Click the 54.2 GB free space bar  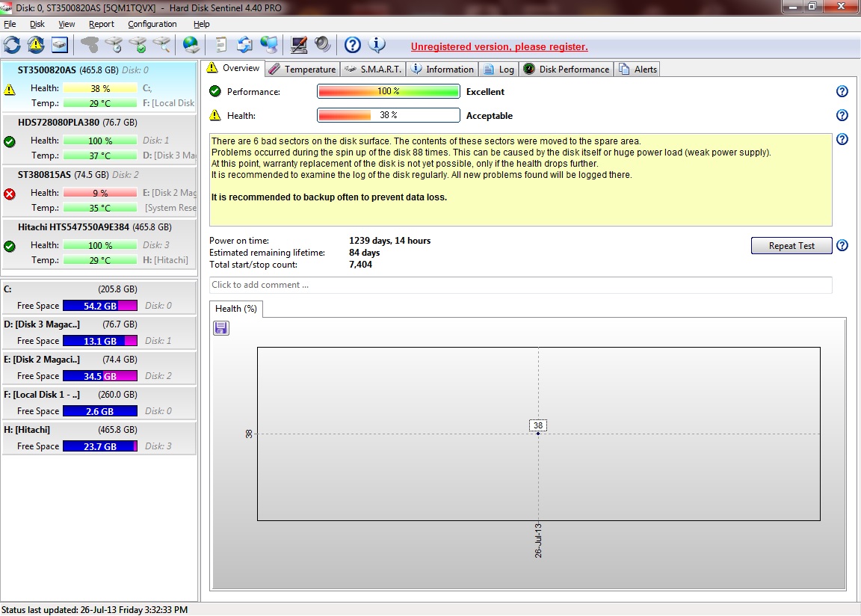(x=100, y=306)
